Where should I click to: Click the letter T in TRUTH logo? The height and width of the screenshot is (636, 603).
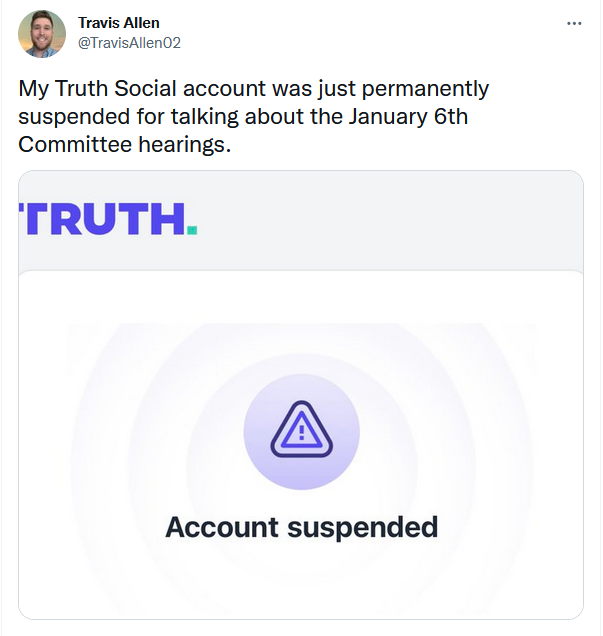(28, 218)
